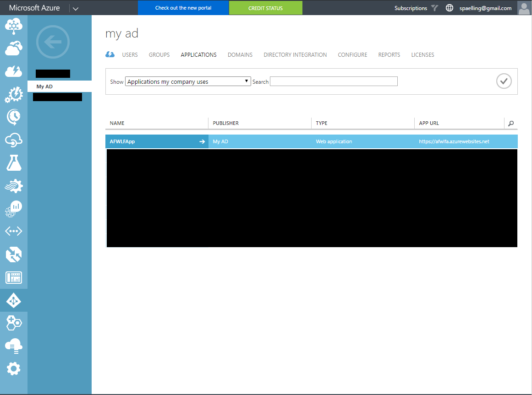532x395 pixels.
Task: Switch to the USERS tab
Action: coord(130,55)
